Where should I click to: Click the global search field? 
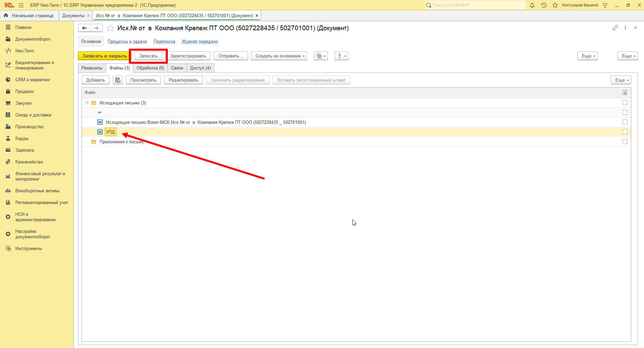point(475,5)
